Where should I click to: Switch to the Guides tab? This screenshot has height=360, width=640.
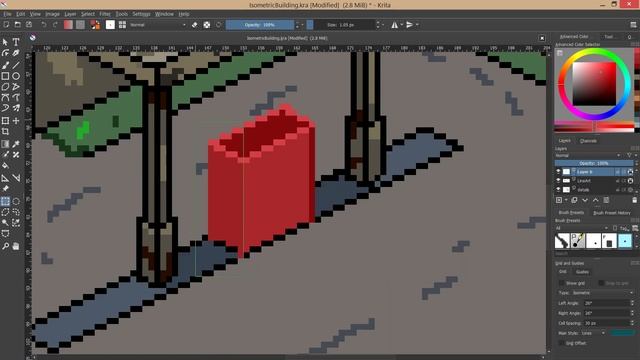tap(582, 272)
